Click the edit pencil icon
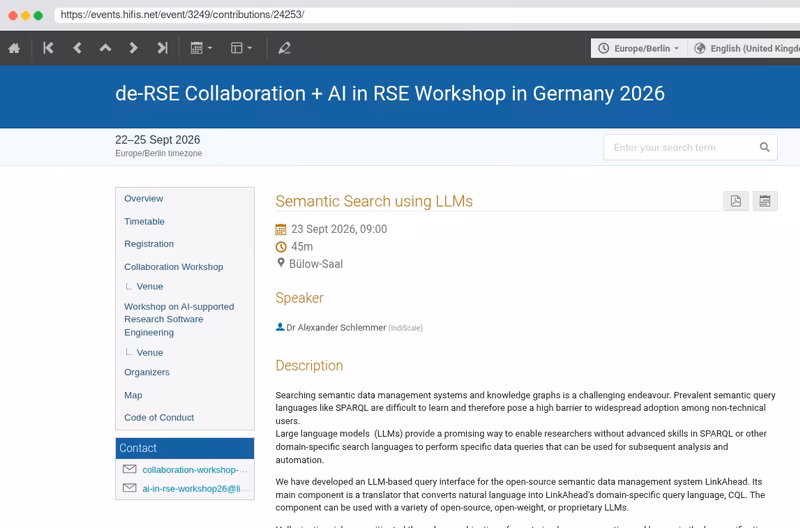 point(284,48)
